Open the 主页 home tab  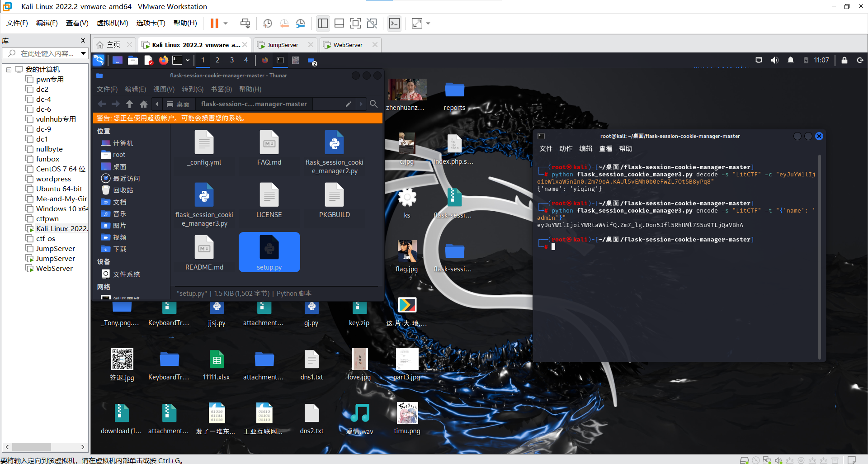coord(113,45)
